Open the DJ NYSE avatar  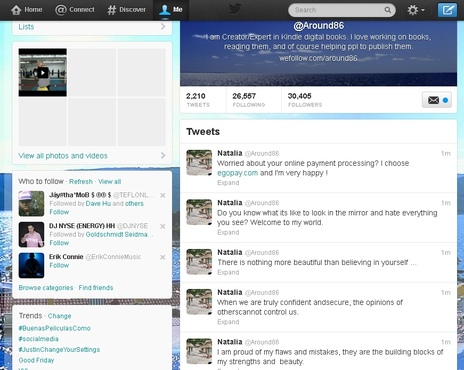pyautogui.click(x=31, y=234)
